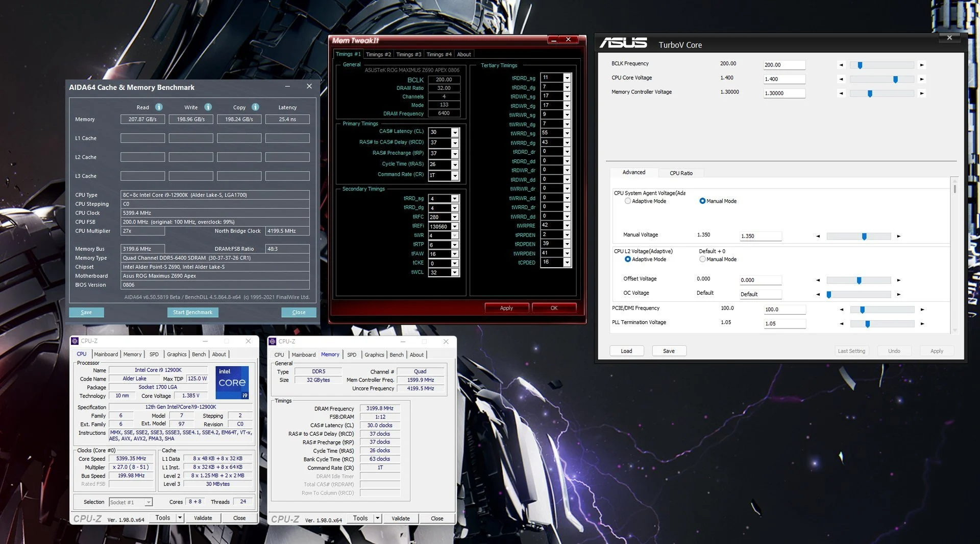
Task: Open CAS# Latency (CL) dropdown in MemTweakIt
Action: pos(455,132)
